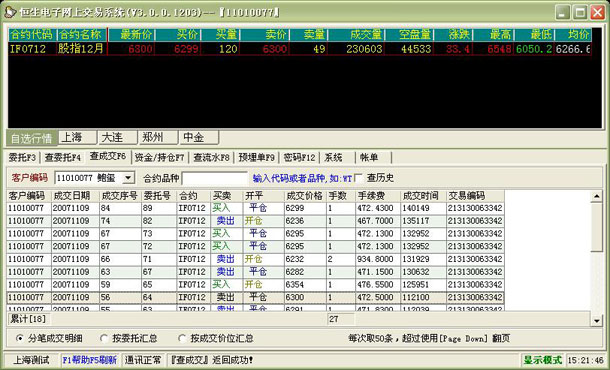Open the 密码F12 tab
Screen dimensions: 610x370
pos(299,158)
